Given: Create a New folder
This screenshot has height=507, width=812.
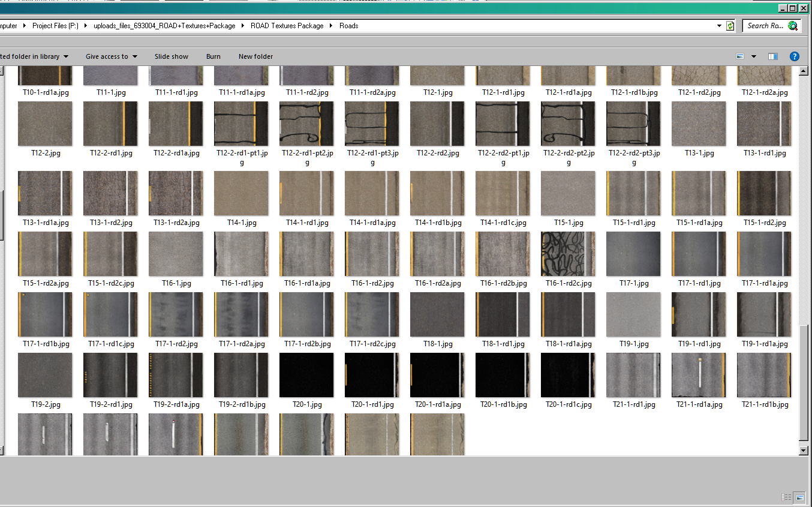Looking at the screenshot, I should point(255,56).
